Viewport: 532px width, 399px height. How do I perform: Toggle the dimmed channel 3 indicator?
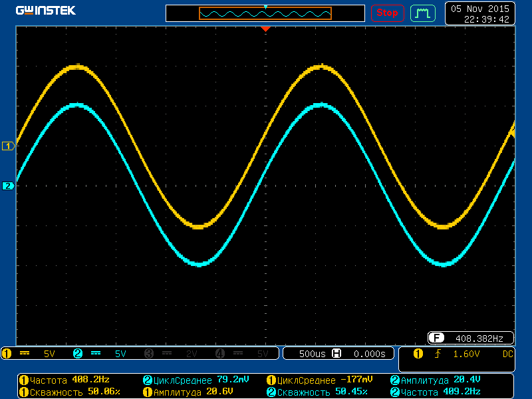click(149, 354)
